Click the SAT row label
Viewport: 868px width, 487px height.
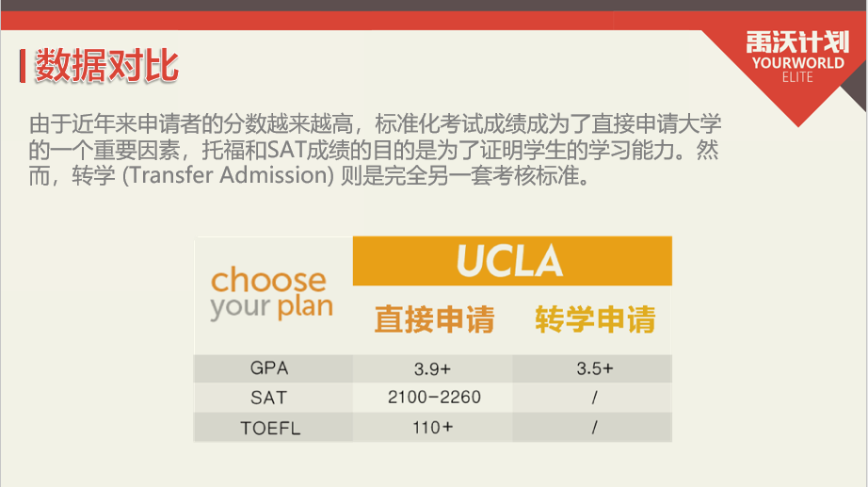tap(269, 398)
